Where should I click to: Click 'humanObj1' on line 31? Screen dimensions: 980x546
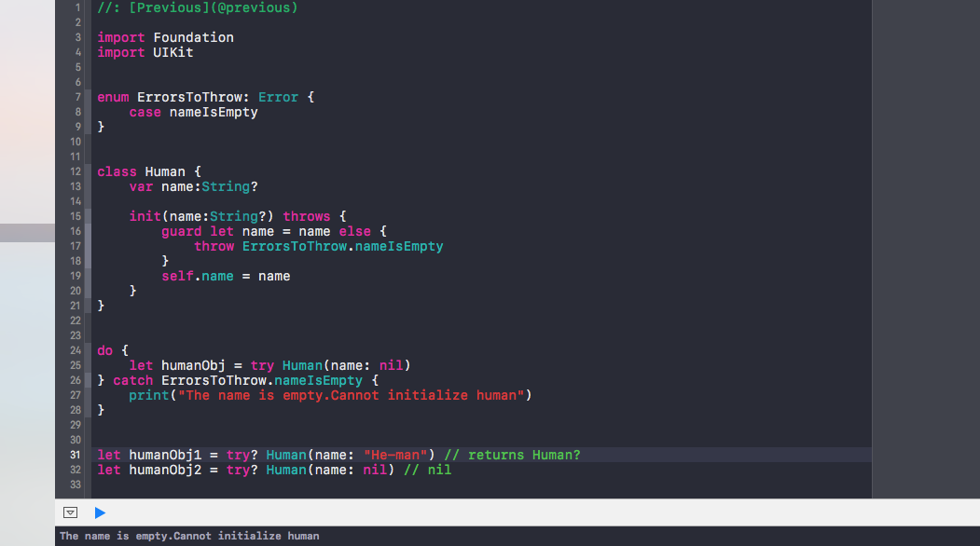coord(166,455)
